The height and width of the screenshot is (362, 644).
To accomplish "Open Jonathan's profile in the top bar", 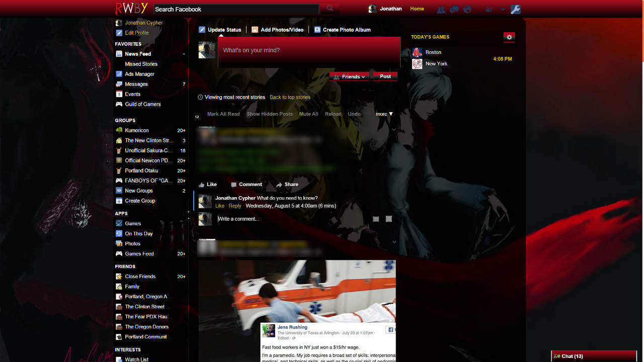I will click(385, 9).
